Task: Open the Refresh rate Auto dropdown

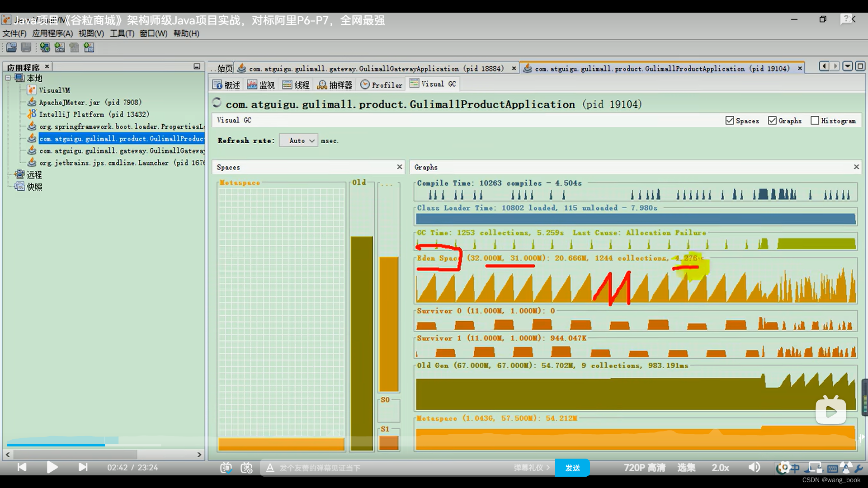Action: pyautogui.click(x=298, y=141)
